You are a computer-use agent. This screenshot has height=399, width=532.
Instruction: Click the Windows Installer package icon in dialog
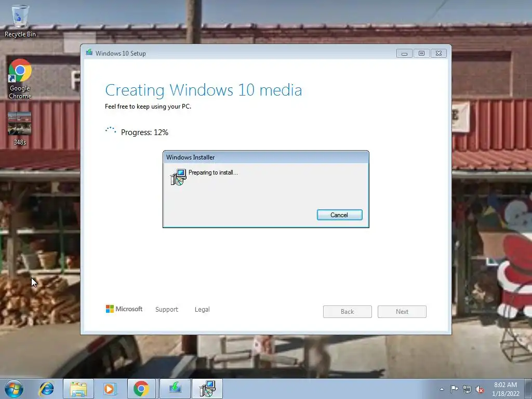178,177
